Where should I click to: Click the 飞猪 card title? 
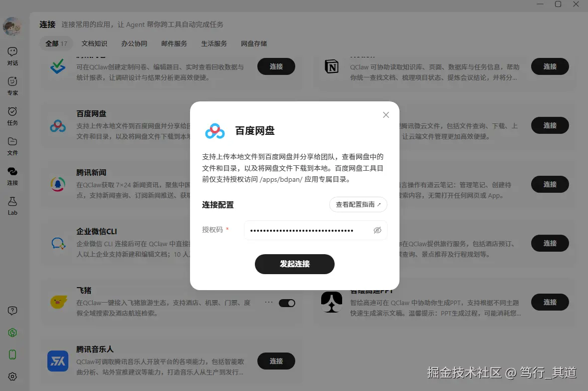(84, 291)
